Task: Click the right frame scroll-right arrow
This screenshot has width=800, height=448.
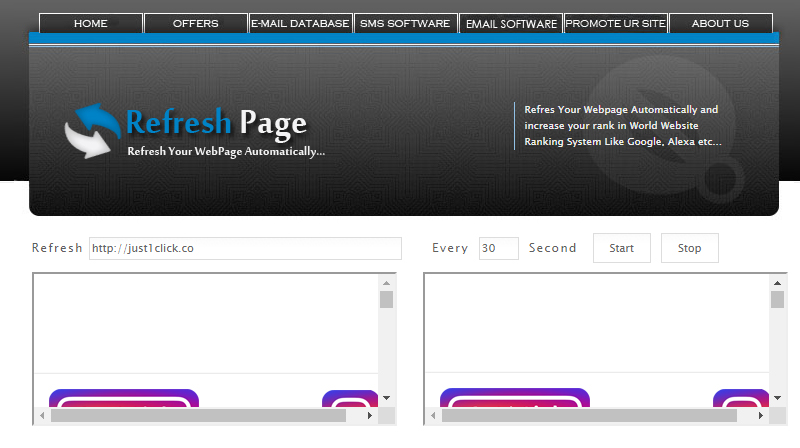Action: pos(761,416)
